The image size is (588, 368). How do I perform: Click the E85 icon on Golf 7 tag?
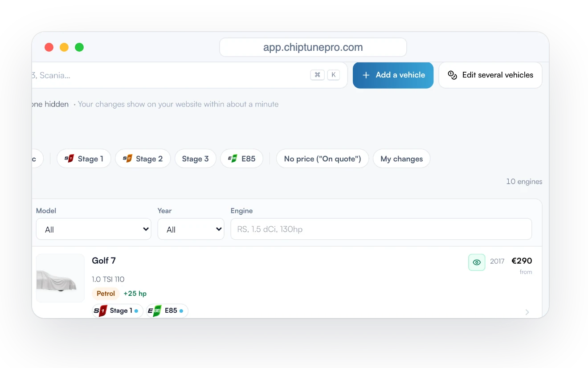click(155, 311)
